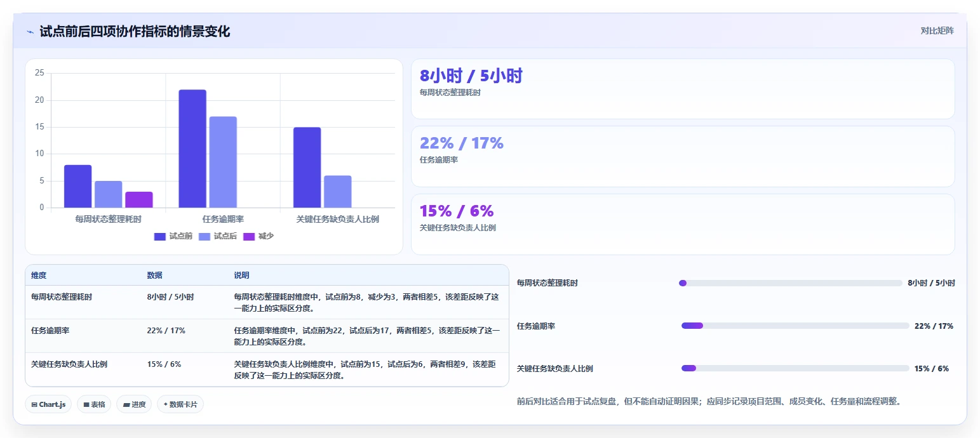Click the 10 tick on the y-axis
This screenshot has width=980, height=438.
39,154
